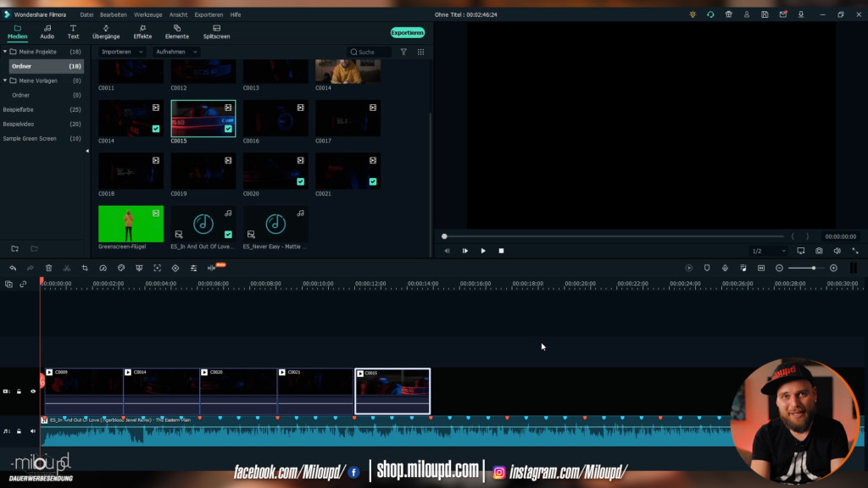Hide the video track with eye icon
This screenshot has width=868, height=488.
coord(33,391)
